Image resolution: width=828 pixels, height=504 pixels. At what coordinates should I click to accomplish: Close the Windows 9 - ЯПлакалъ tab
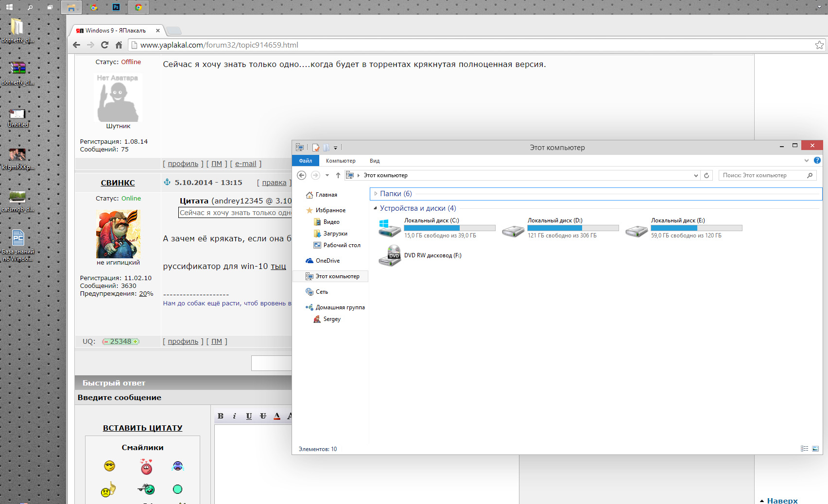(x=158, y=31)
